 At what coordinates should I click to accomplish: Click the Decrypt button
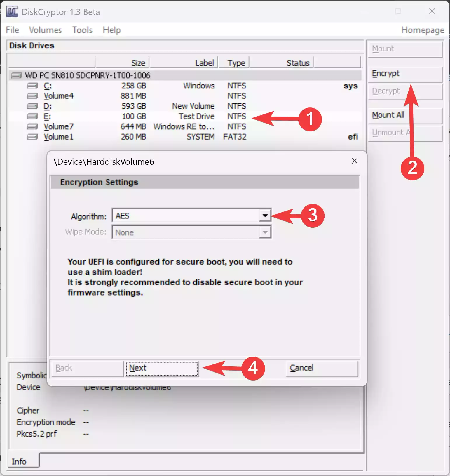(x=405, y=91)
